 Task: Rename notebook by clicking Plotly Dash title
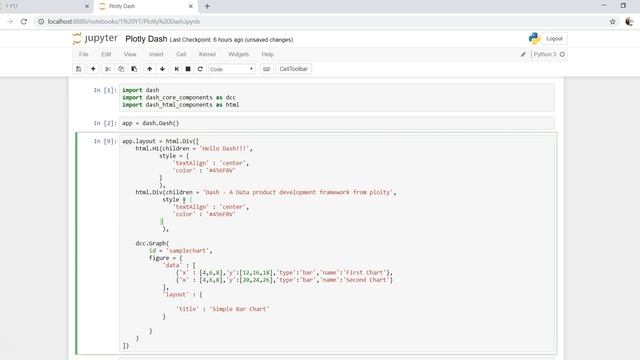click(146, 39)
